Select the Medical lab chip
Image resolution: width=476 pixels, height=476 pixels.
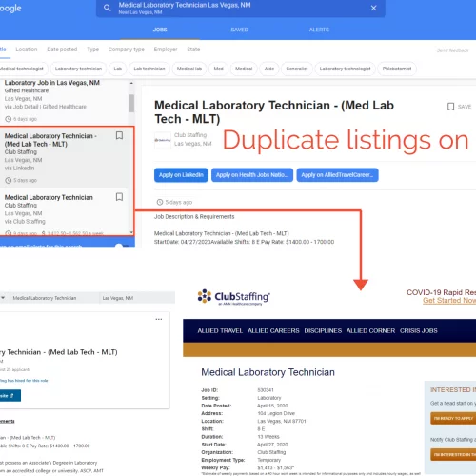(189, 69)
